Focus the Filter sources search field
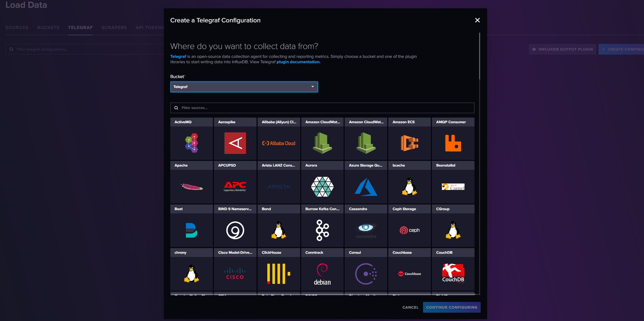 [x=322, y=108]
